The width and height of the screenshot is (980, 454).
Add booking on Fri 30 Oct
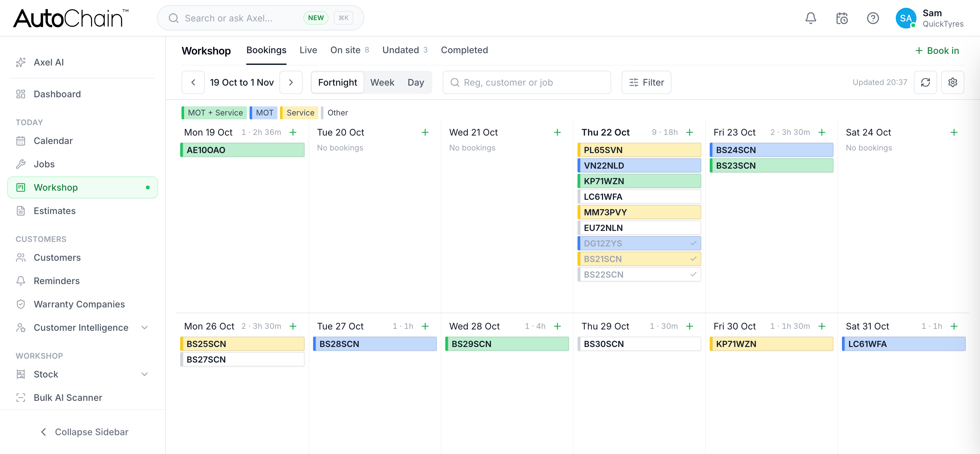pos(822,326)
